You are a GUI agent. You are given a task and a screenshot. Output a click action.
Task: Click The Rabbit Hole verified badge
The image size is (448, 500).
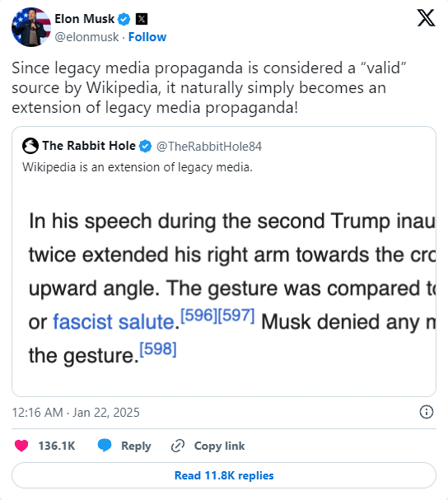pos(146,146)
